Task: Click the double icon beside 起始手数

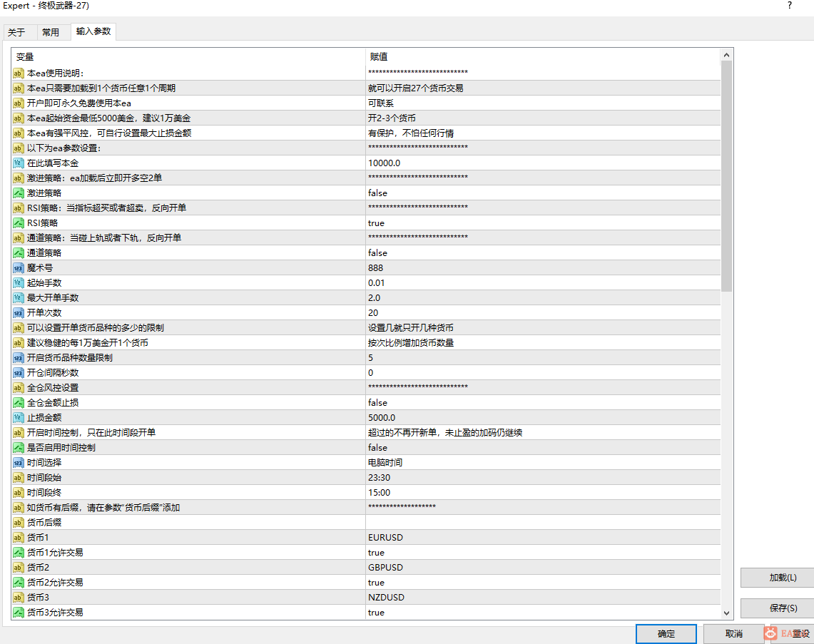Action: click(x=18, y=283)
